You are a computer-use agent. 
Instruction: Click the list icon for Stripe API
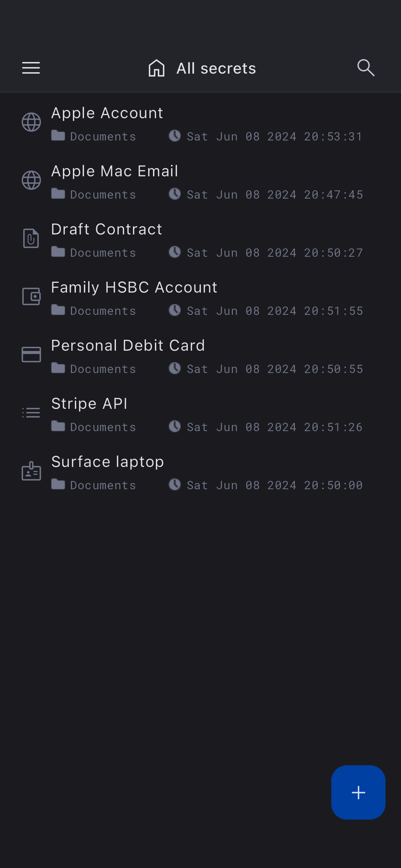point(31,413)
